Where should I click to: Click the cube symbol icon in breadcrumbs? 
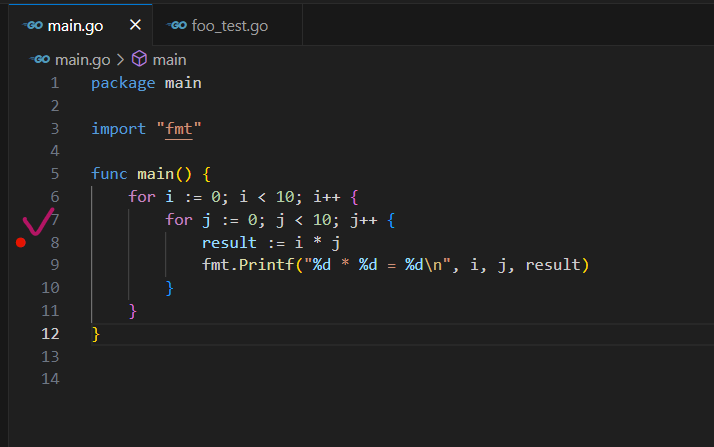(x=139, y=60)
